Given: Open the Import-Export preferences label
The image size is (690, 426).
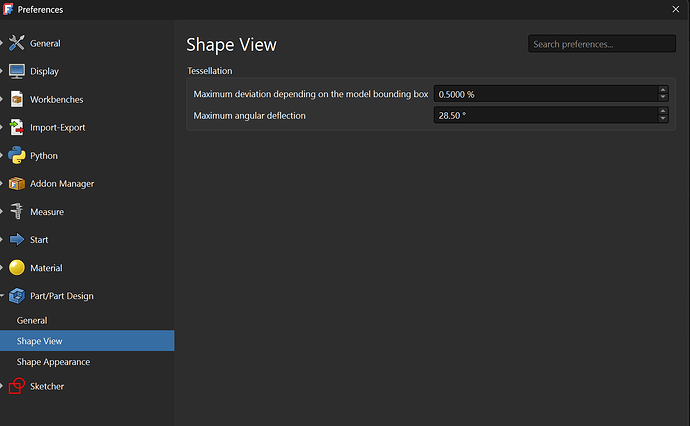Looking at the screenshot, I should click(57, 128).
